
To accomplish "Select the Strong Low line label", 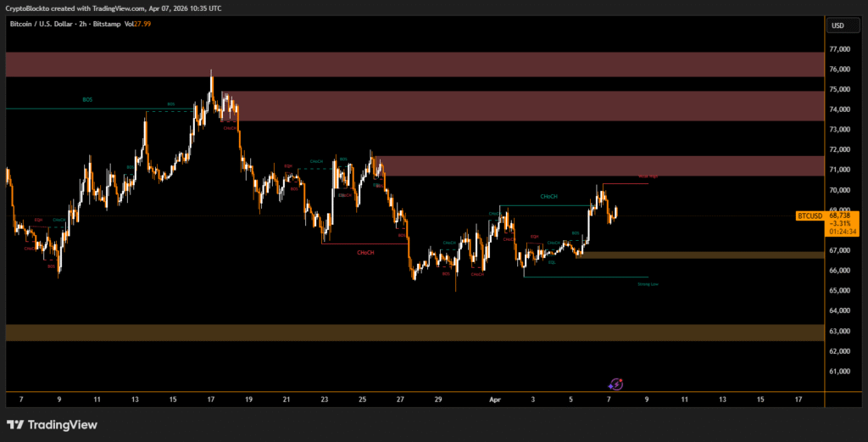I will click(x=648, y=284).
